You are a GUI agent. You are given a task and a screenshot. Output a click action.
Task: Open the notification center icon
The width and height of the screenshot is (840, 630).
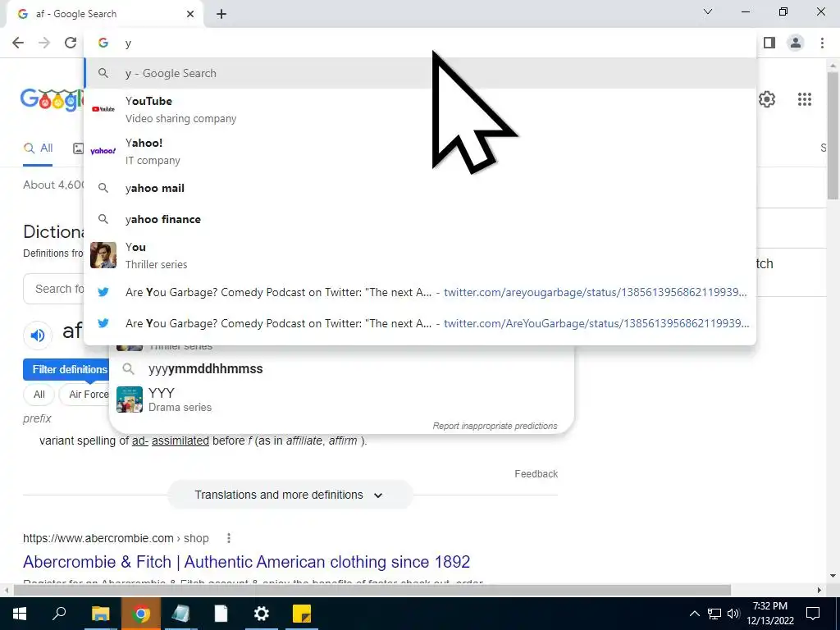coord(813,614)
